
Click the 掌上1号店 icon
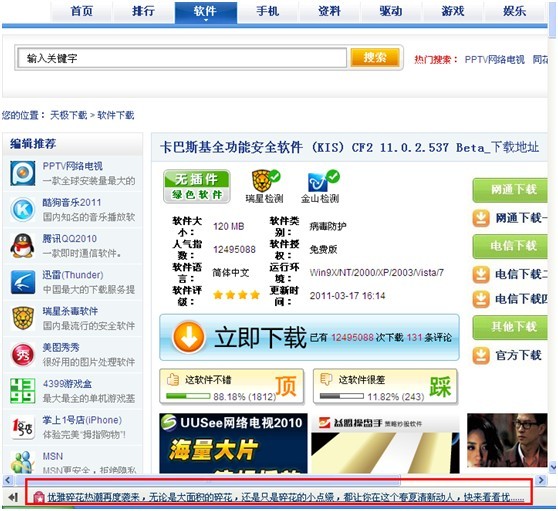coord(22,427)
